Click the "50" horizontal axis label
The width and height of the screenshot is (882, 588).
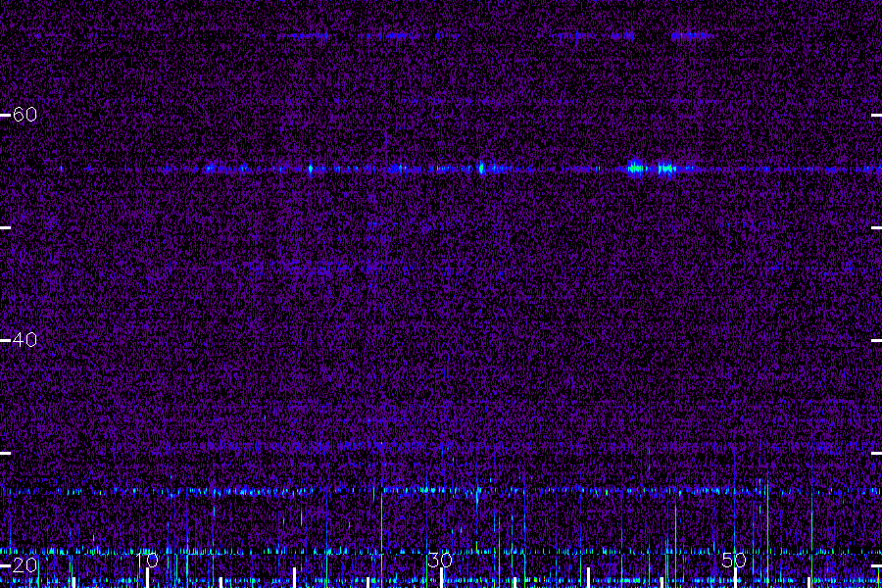pos(734,560)
